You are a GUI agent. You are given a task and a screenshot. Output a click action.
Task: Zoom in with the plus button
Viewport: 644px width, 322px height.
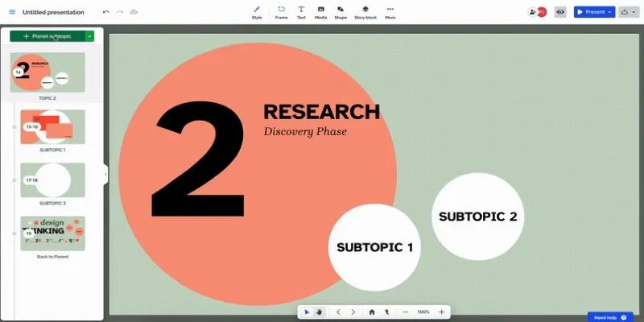(x=441, y=312)
